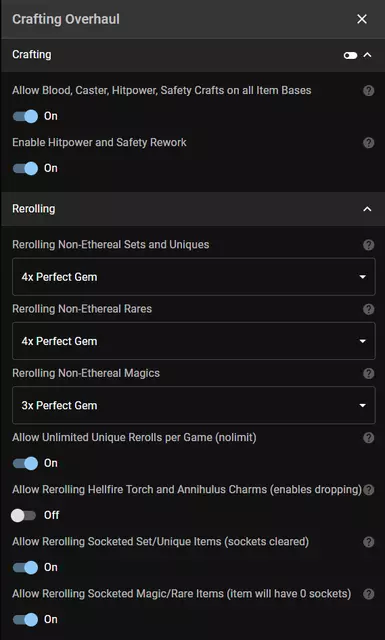Close the Crafting Overhaul panel
This screenshot has height=640, width=385.
(362, 19)
